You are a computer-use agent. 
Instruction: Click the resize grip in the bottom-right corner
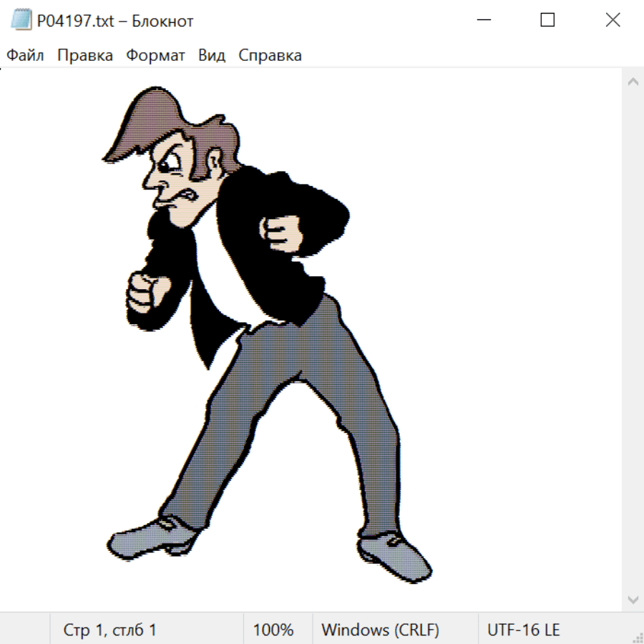(x=637, y=637)
